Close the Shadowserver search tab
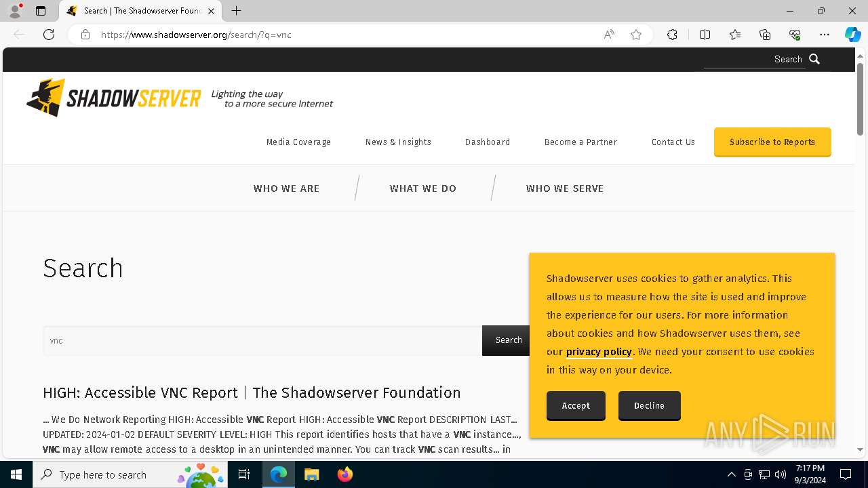 point(211,11)
